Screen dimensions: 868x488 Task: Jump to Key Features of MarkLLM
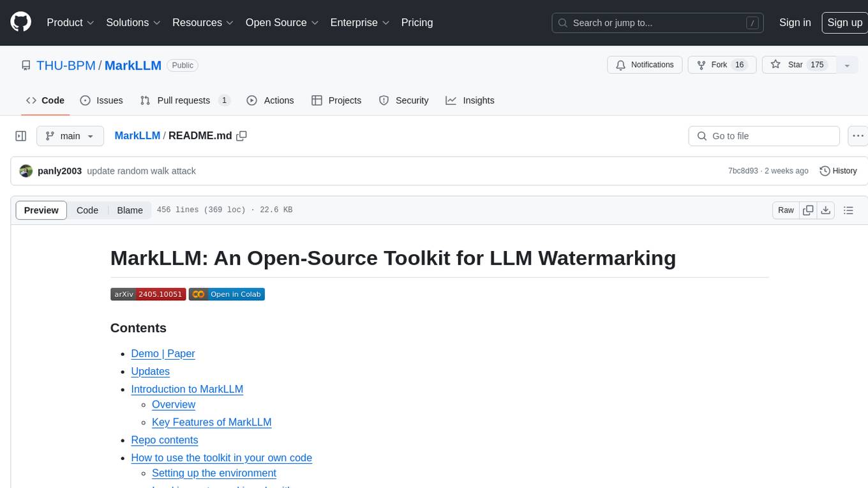212,423
